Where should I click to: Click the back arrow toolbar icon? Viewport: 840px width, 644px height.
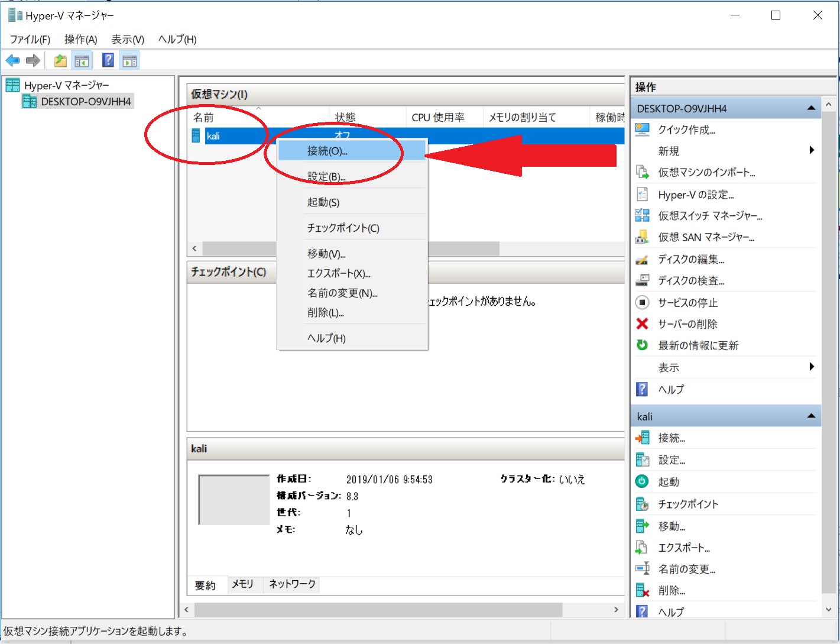coord(12,60)
